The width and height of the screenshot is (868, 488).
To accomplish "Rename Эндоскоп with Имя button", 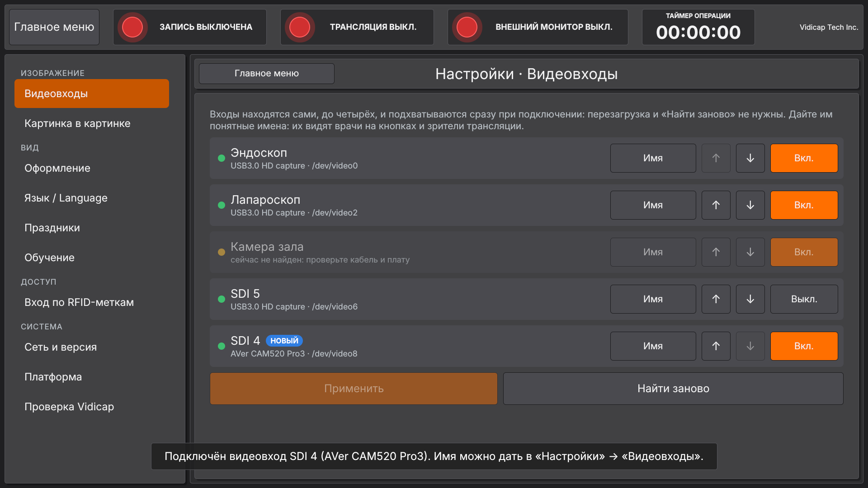I will pos(653,158).
